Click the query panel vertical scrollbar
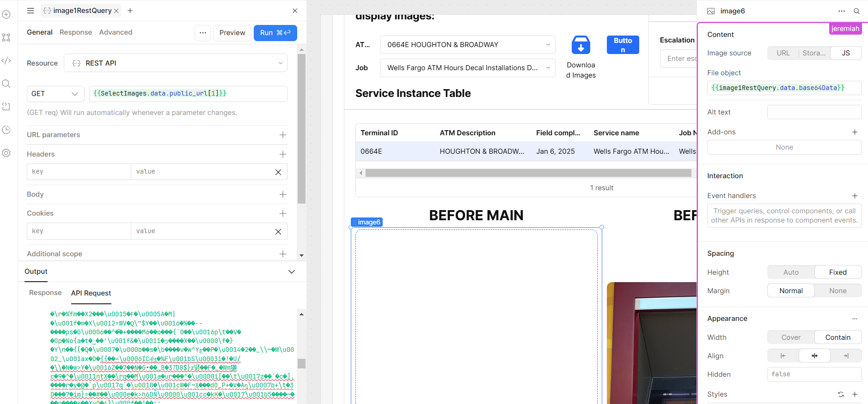868x404 pixels. point(302,129)
